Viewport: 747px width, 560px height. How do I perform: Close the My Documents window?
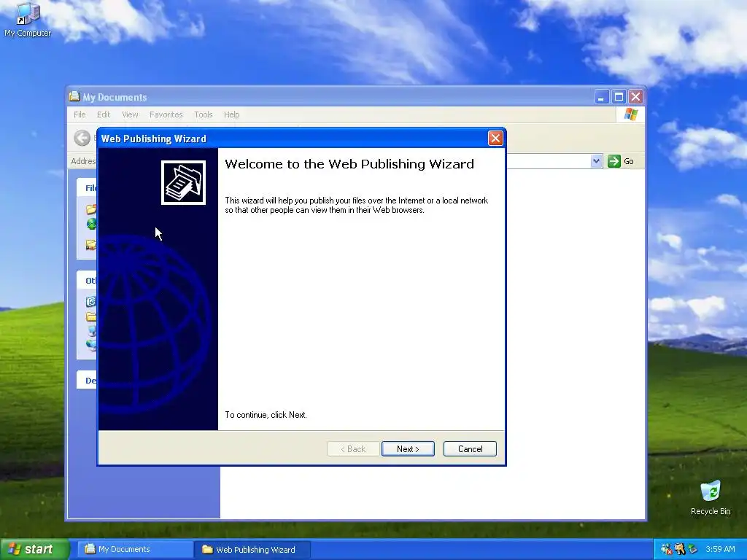pyautogui.click(x=635, y=97)
